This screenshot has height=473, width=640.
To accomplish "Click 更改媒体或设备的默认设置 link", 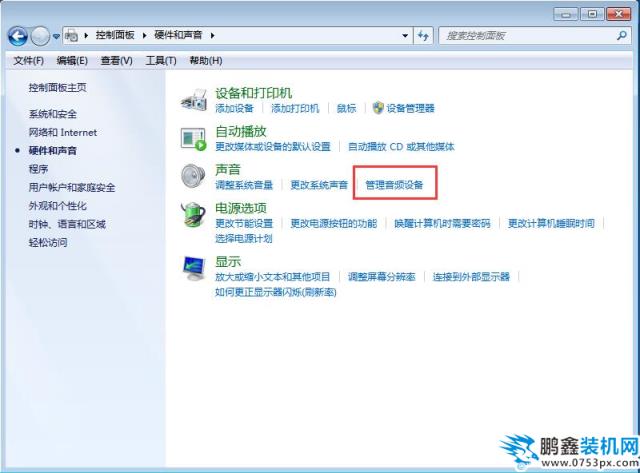I will pos(273,147).
